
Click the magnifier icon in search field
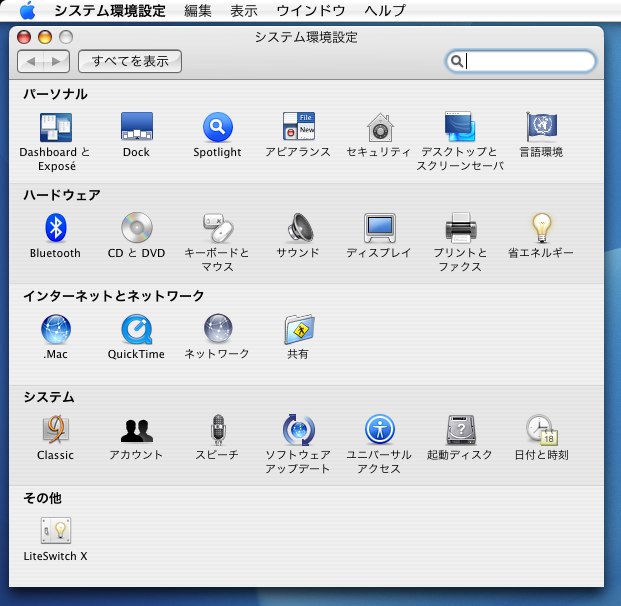pyautogui.click(x=457, y=61)
